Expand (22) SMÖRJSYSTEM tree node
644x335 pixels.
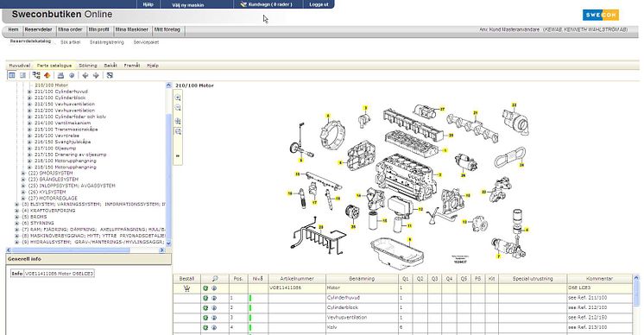[23, 174]
